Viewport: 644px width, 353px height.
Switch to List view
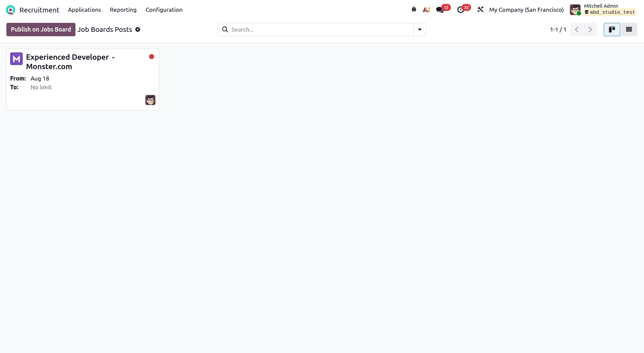pos(629,30)
